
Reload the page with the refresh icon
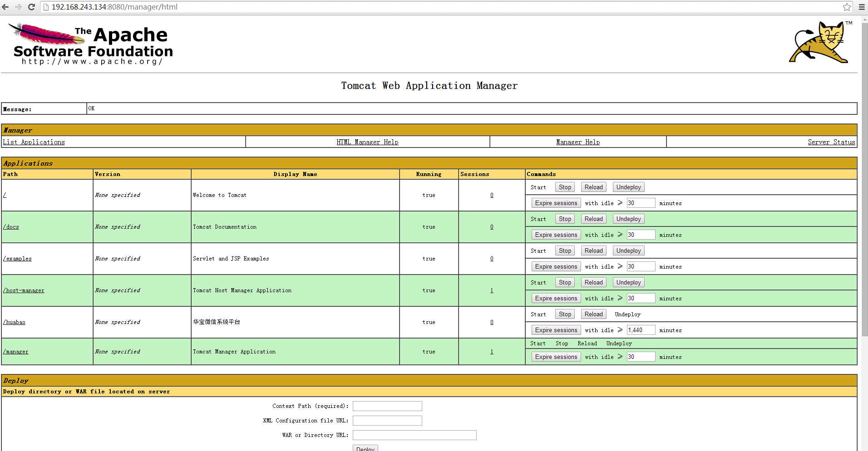click(31, 7)
